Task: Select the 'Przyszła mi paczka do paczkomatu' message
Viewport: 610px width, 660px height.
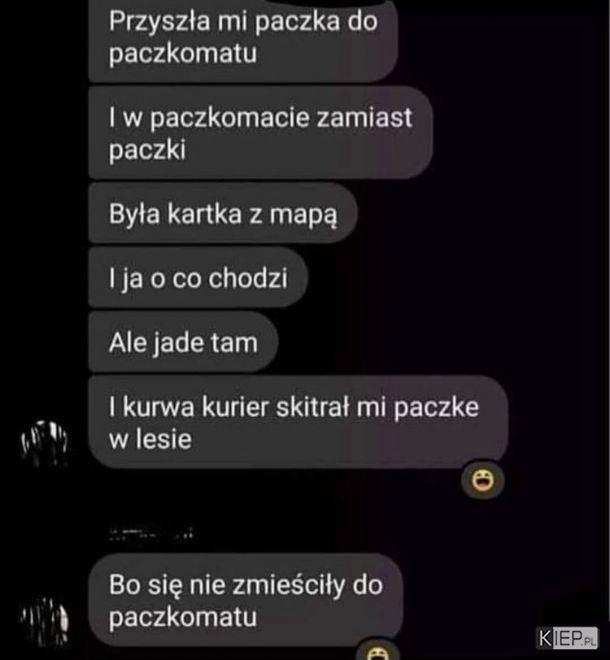Action: click(x=243, y=41)
